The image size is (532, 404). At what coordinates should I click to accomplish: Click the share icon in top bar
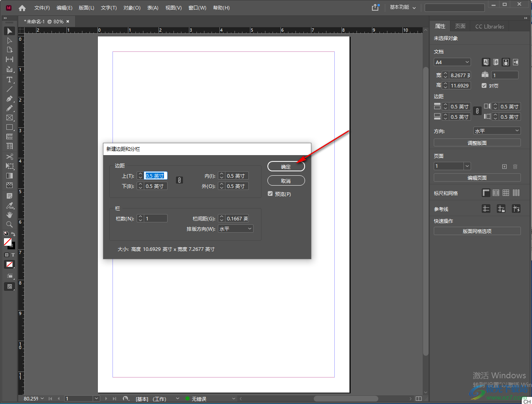point(375,8)
